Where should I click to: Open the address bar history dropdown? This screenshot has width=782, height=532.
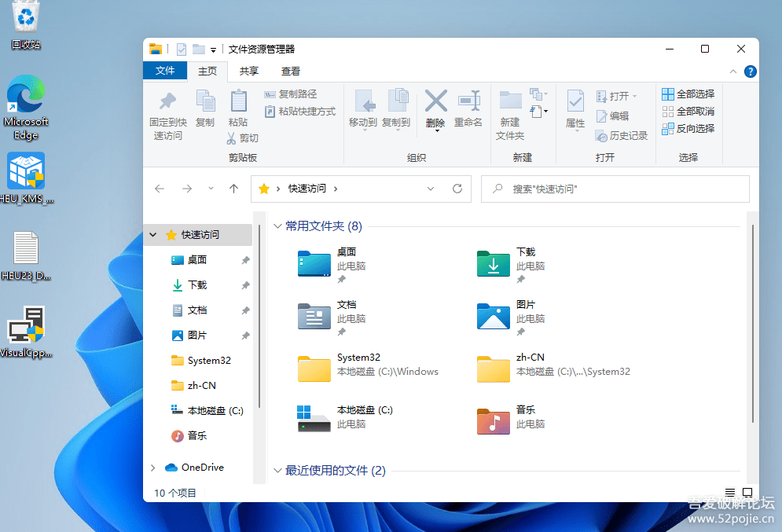tap(431, 189)
